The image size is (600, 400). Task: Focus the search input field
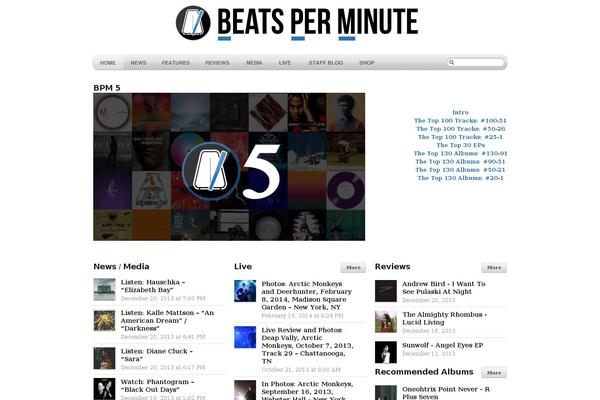point(476,62)
